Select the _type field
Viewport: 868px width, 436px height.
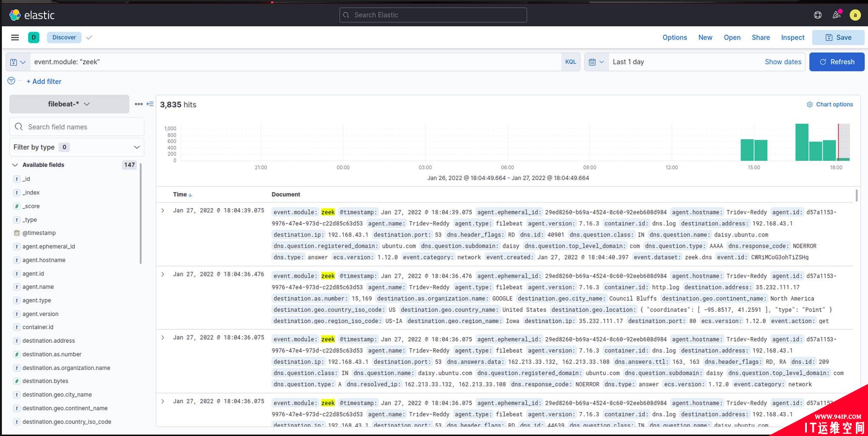30,220
